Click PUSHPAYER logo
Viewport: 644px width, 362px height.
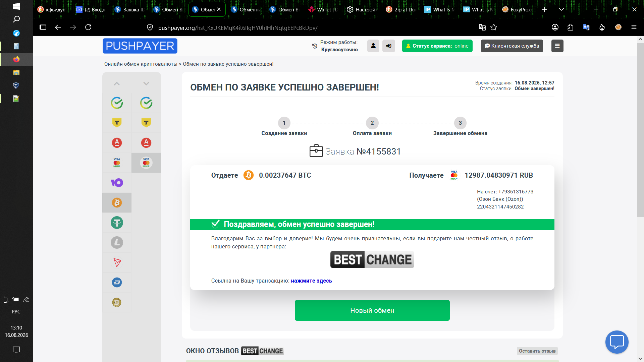140,46
